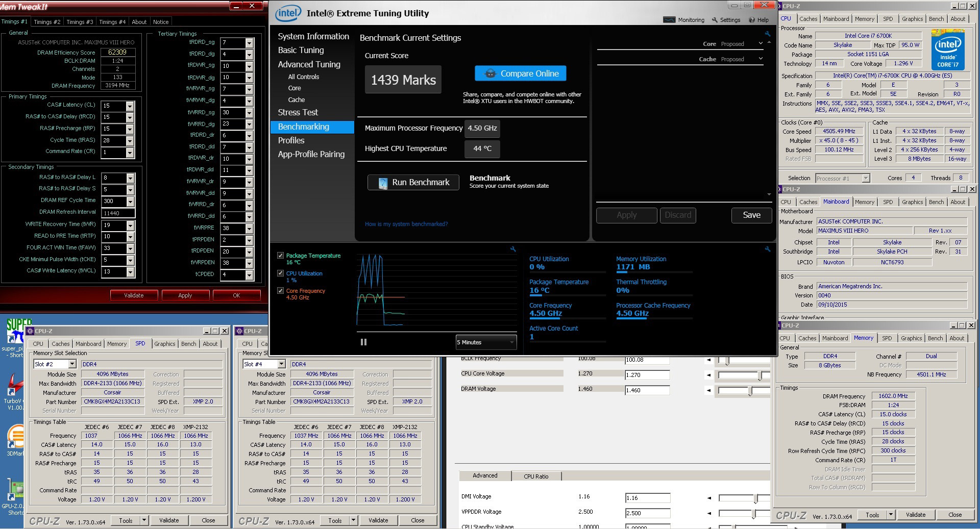Pause the live monitoring graph
This screenshot has height=529, width=980.
(x=363, y=342)
